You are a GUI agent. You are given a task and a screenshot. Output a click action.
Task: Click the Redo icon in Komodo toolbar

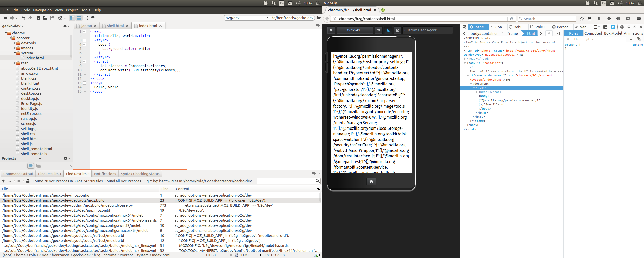pos(30,18)
